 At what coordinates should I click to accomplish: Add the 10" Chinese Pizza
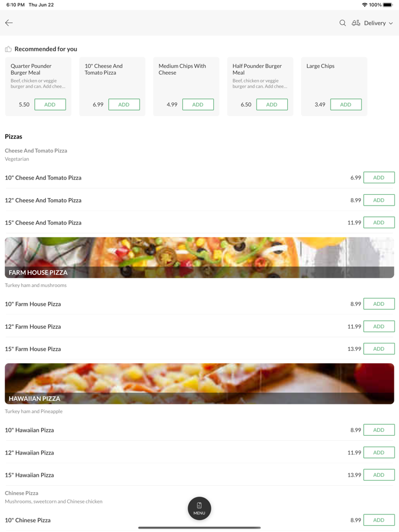[x=378, y=520]
